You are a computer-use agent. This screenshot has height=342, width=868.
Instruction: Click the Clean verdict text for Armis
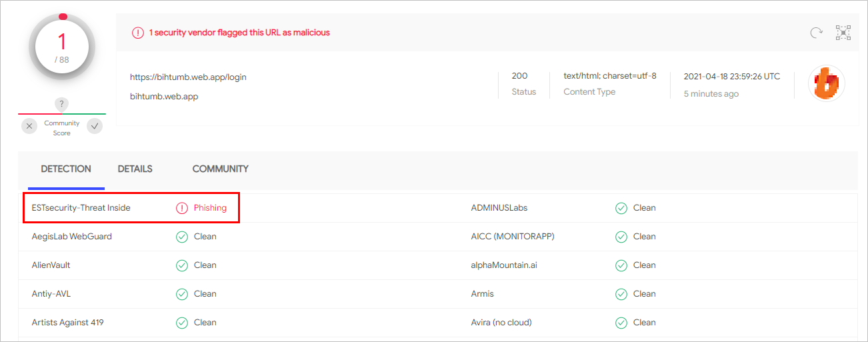[645, 294]
